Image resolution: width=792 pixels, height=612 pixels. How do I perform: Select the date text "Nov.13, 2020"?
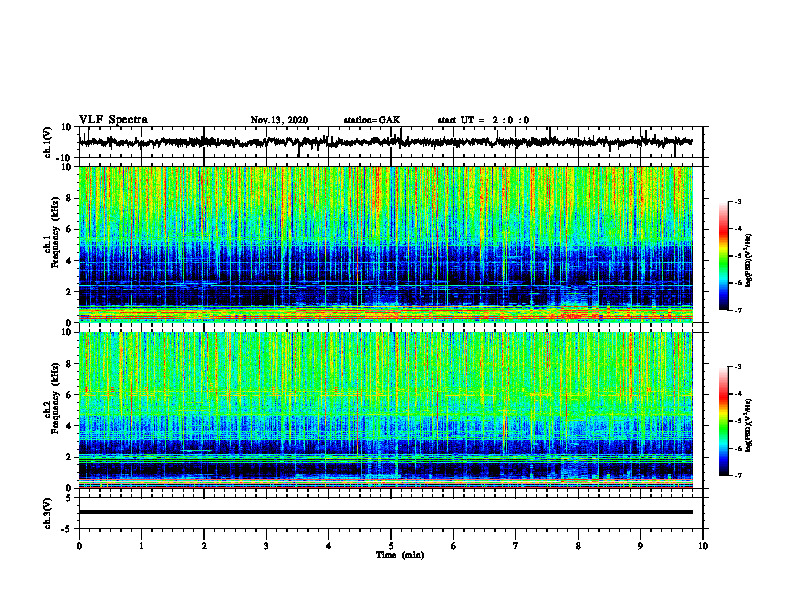(279, 120)
